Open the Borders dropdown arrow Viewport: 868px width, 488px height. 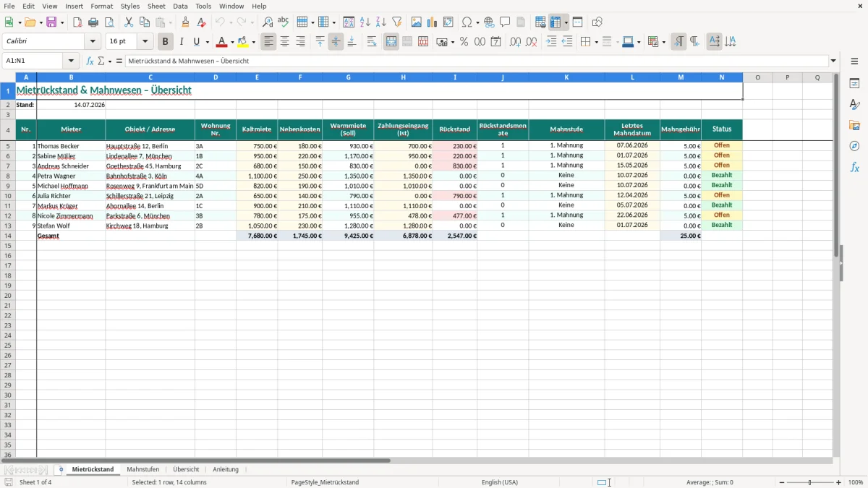point(595,42)
